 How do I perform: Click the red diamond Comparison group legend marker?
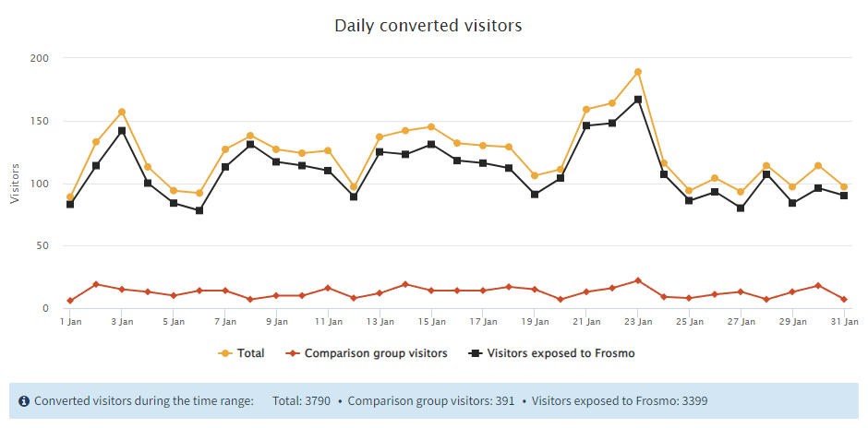pos(289,353)
